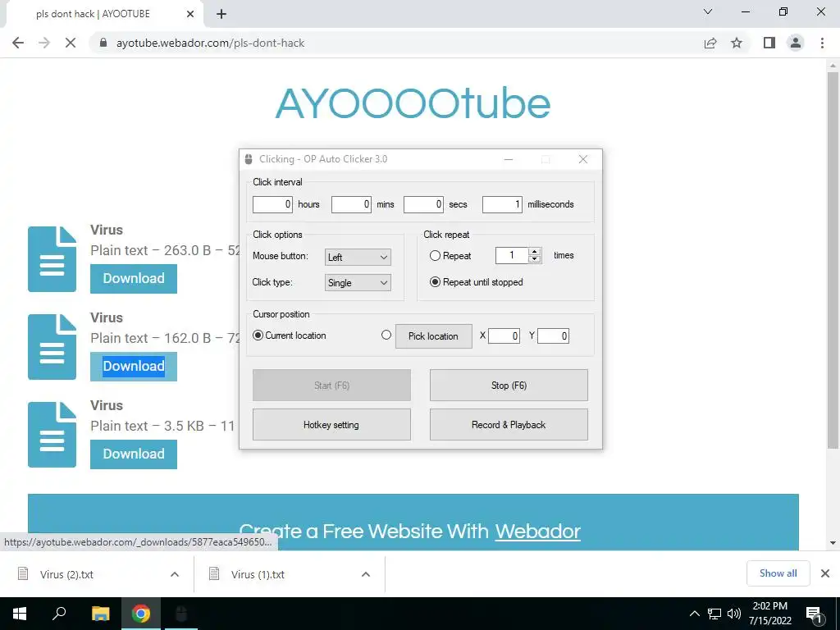Close the downloads bar
This screenshot has height=630, width=840.
(825, 573)
